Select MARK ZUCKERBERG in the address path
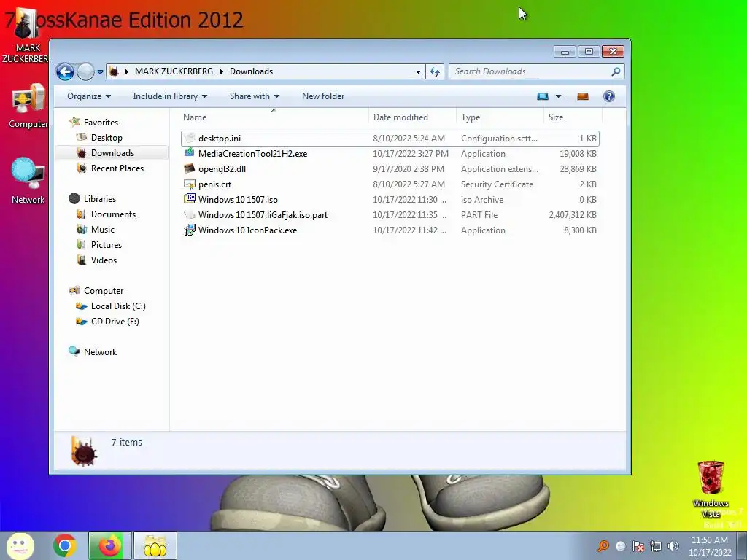 tap(174, 71)
